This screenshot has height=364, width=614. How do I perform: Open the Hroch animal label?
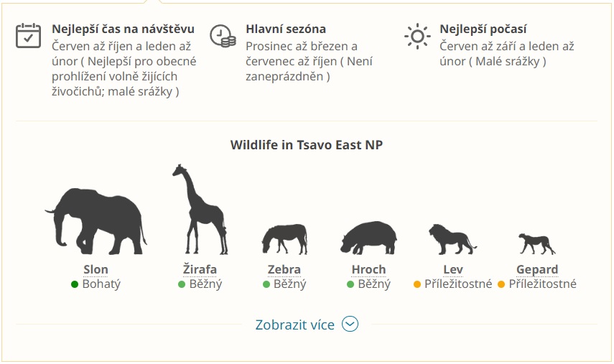pyautogui.click(x=369, y=270)
